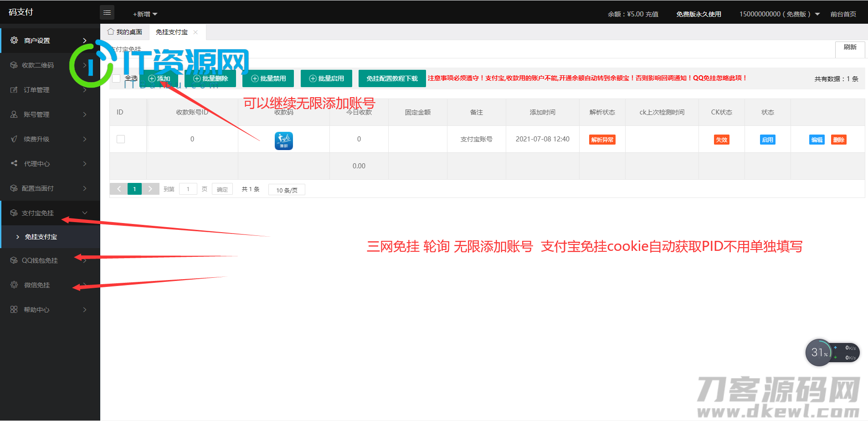The height and width of the screenshot is (421, 868).
Task: Open the 15000000000 account dropdown
Action: [779, 14]
